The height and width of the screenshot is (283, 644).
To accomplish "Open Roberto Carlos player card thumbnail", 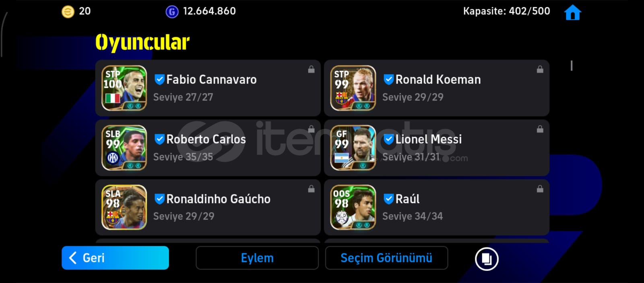I will [124, 148].
